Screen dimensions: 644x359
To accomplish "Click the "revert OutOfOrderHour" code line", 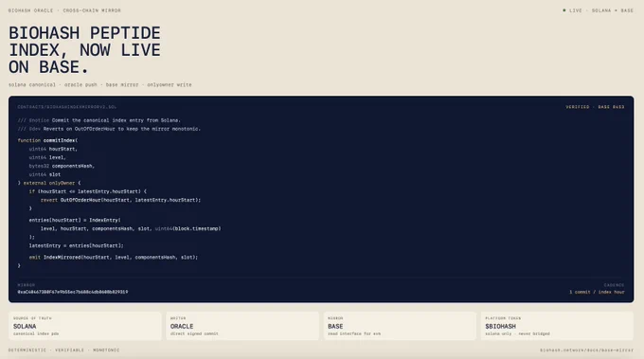I will point(120,200).
